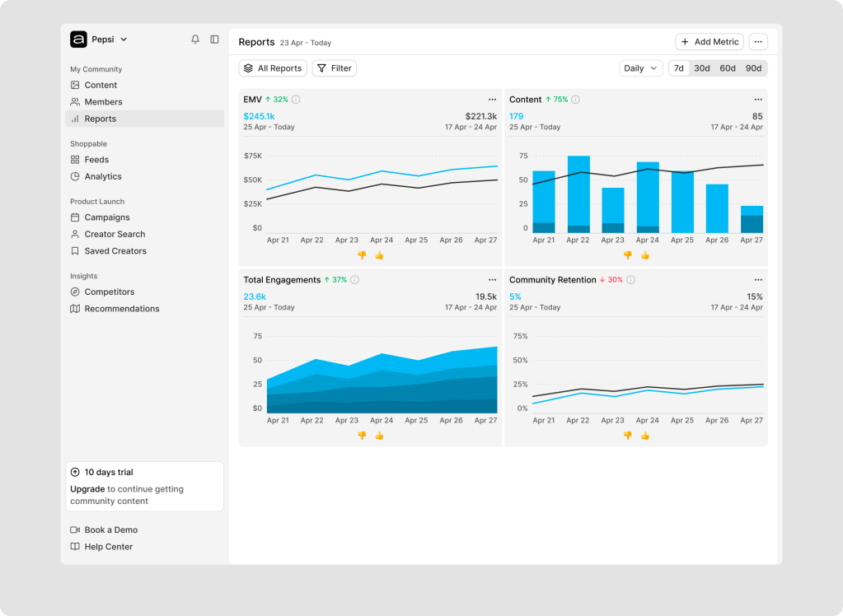Image resolution: width=843 pixels, height=616 pixels.
Task: Click the Add Metric button
Action: click(709, 42)
